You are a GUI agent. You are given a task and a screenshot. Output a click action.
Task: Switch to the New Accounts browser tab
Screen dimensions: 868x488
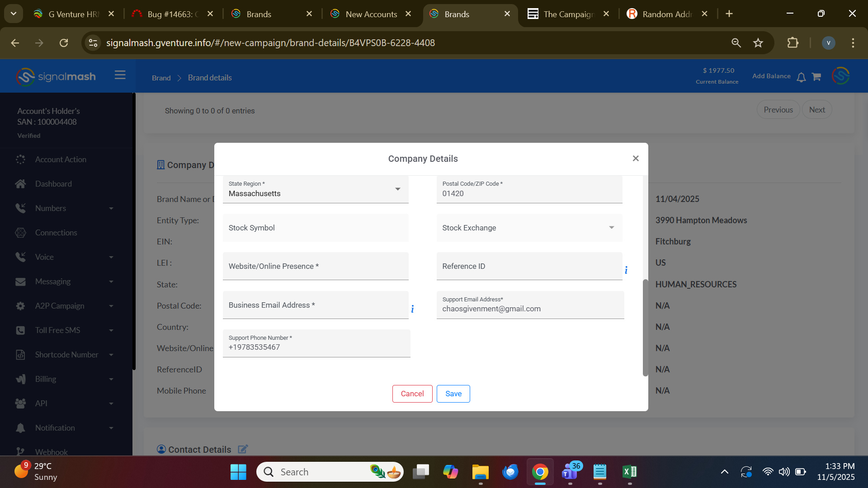(x=371, y=14)
